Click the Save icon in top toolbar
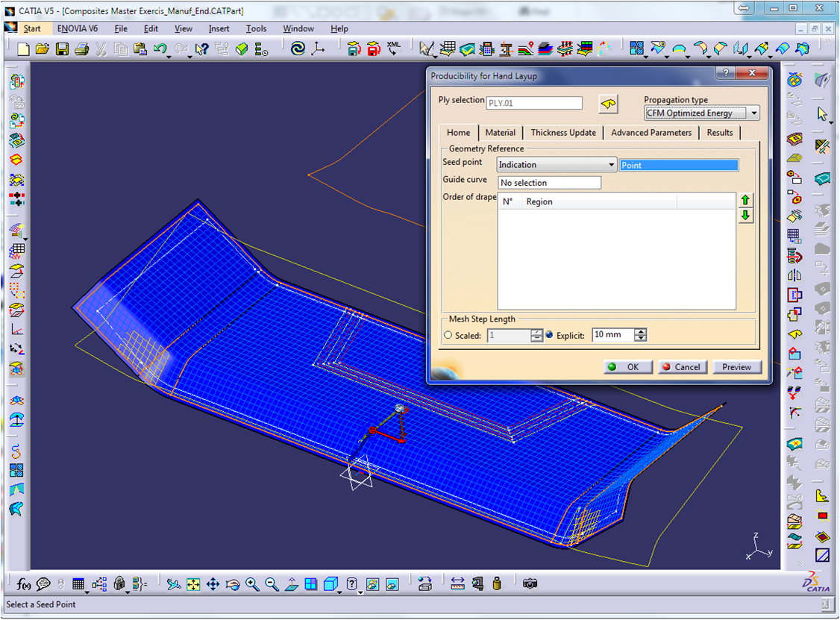The width and height of the screenshot is (840, 620). pos(62,49)
